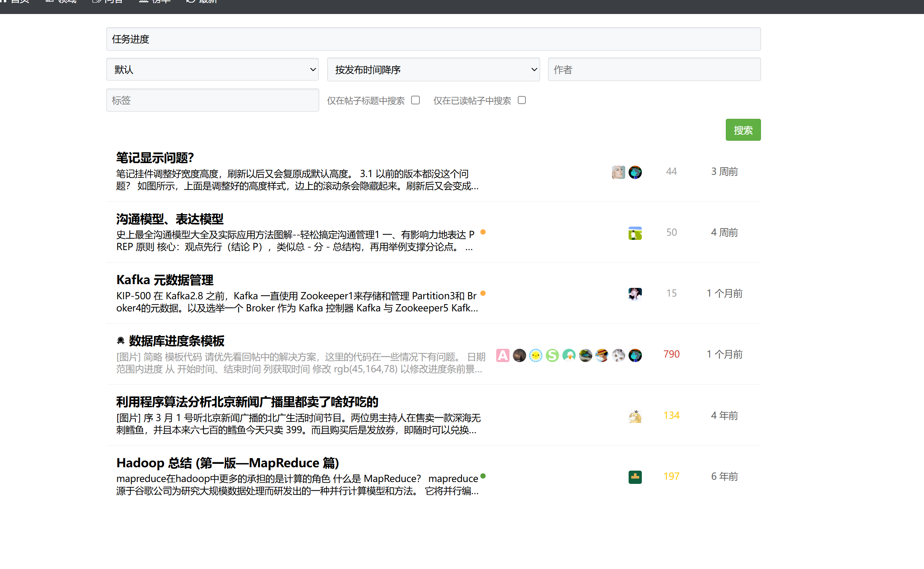Enable 仅在帖子标题中搜索 checkbox
Image resolution: width=924 pixels, height=569 pixels.
tap(416, 100)
